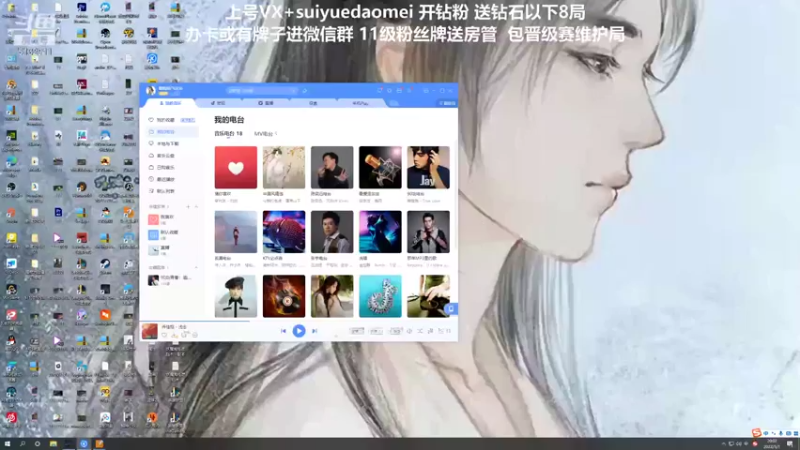
Task: Like the current song with the heart icon
Action: pos(164,335)
